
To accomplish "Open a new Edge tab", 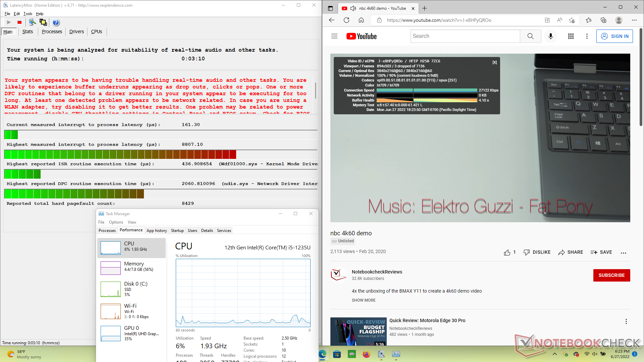I will (425, 8).
